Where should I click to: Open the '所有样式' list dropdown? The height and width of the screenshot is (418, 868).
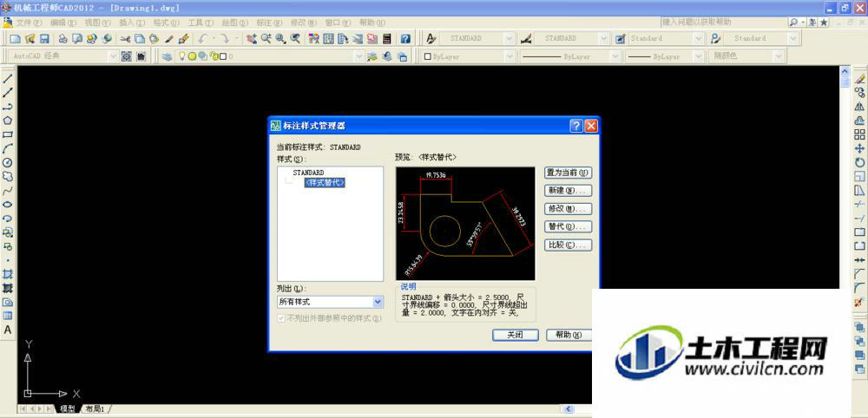click(378, 302)
